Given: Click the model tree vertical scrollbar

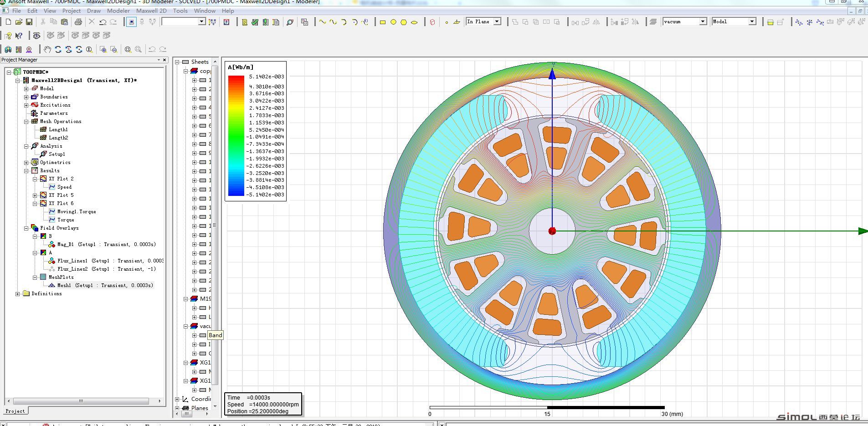Looking at the screenshot, I should pyautogui.click(x=215, y=225).
